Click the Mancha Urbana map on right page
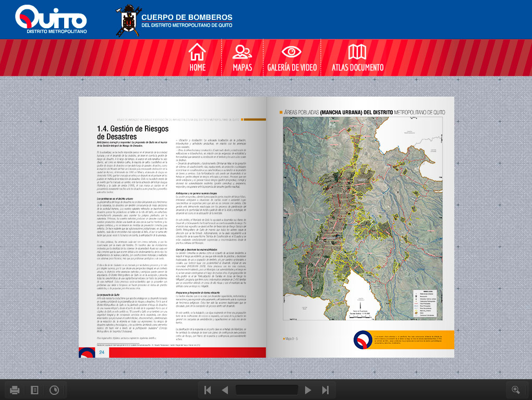532x400 pixels. pos(362,219)
